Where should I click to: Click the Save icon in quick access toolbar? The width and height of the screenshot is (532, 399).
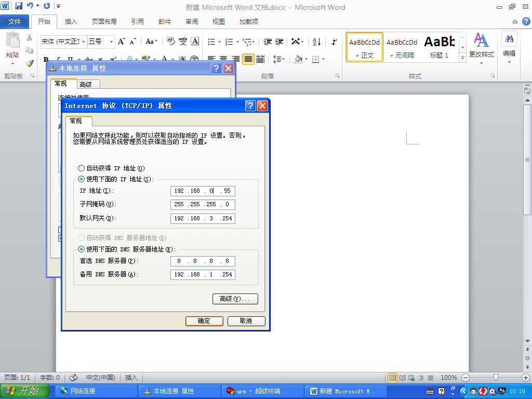coord(18,6)
